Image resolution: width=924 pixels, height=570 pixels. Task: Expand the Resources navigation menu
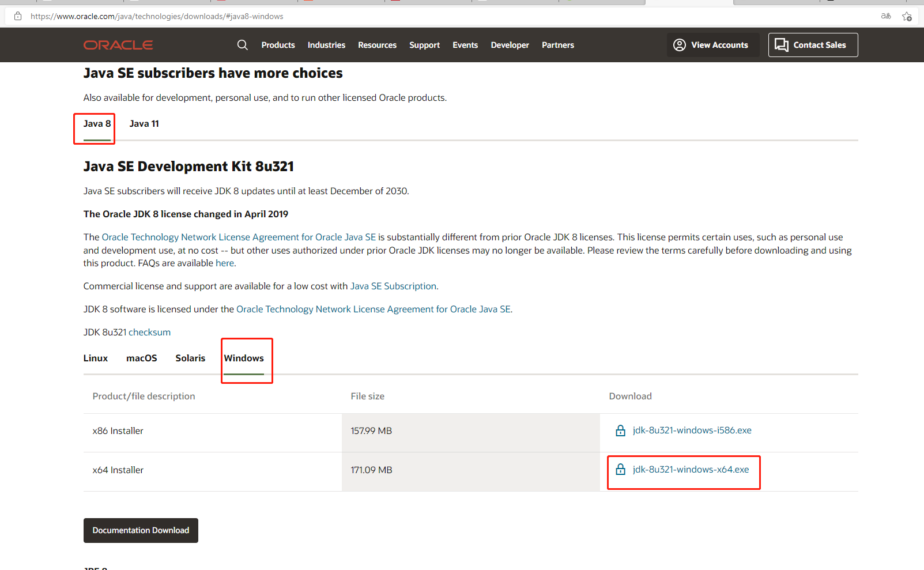(377, 45)
